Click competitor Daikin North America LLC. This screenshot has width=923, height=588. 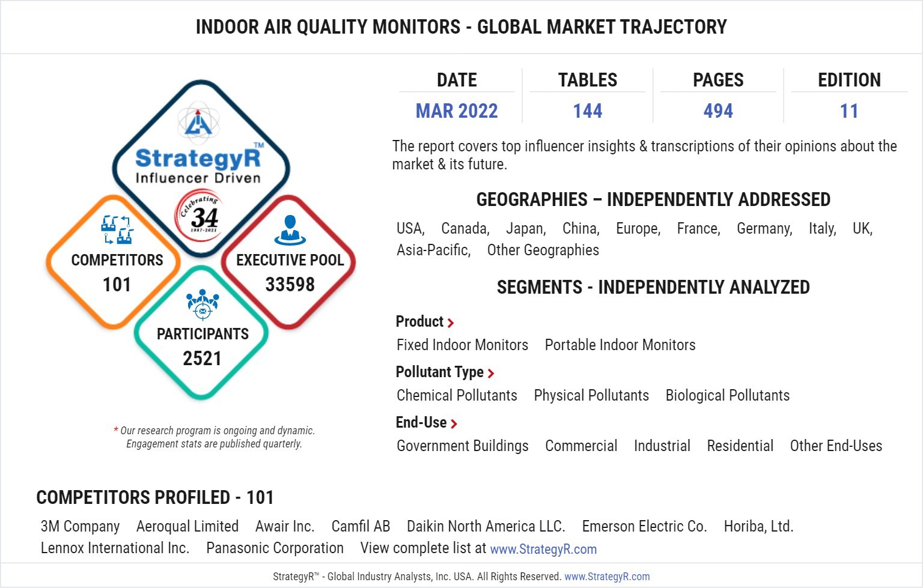click(x=486, y=527)
